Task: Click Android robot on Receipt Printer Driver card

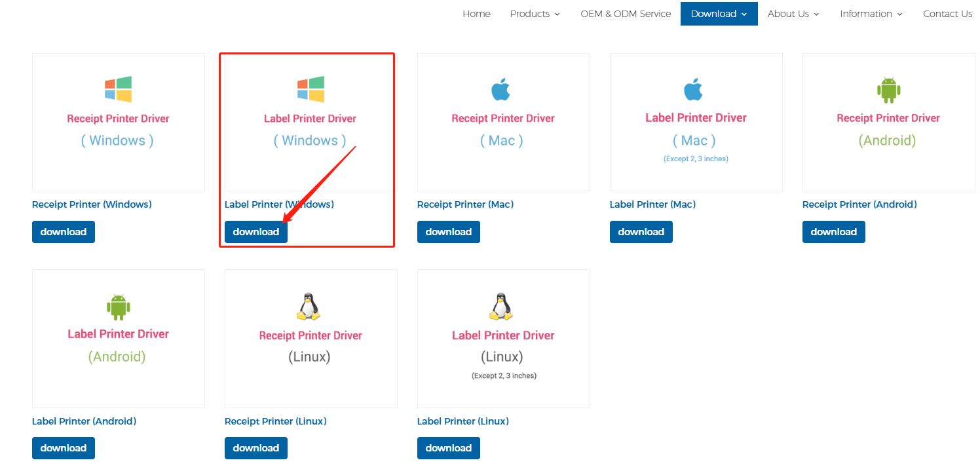Action: 888,90
